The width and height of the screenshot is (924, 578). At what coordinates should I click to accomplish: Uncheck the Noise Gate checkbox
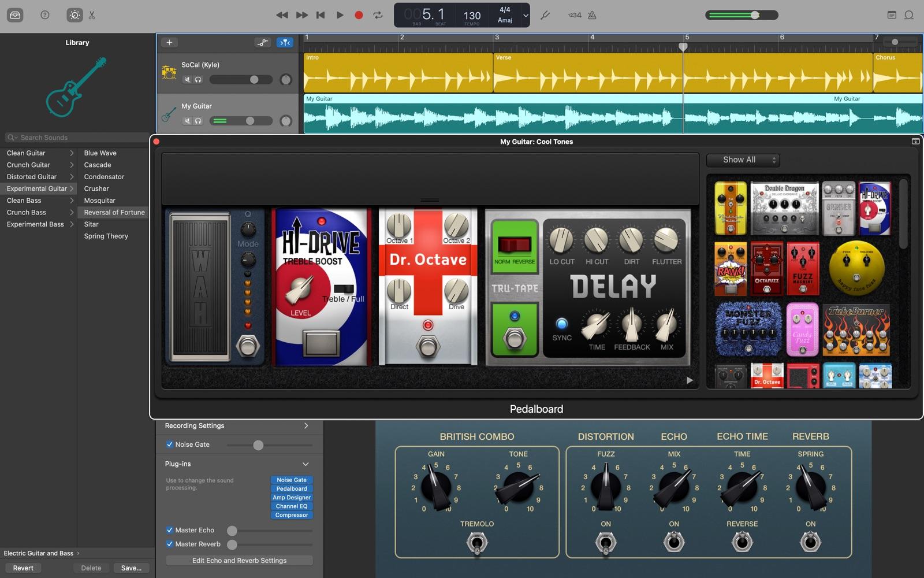tap(170, 444)
